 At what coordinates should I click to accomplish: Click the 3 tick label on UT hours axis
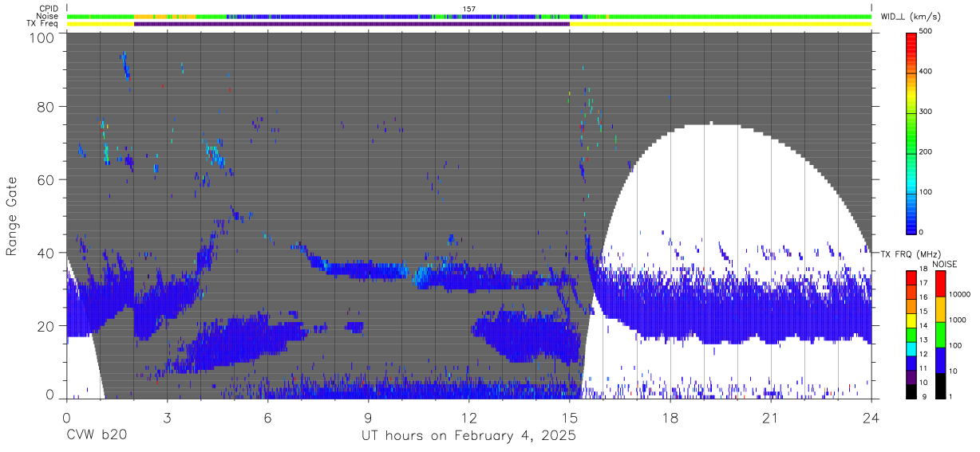tap(167, 418)
